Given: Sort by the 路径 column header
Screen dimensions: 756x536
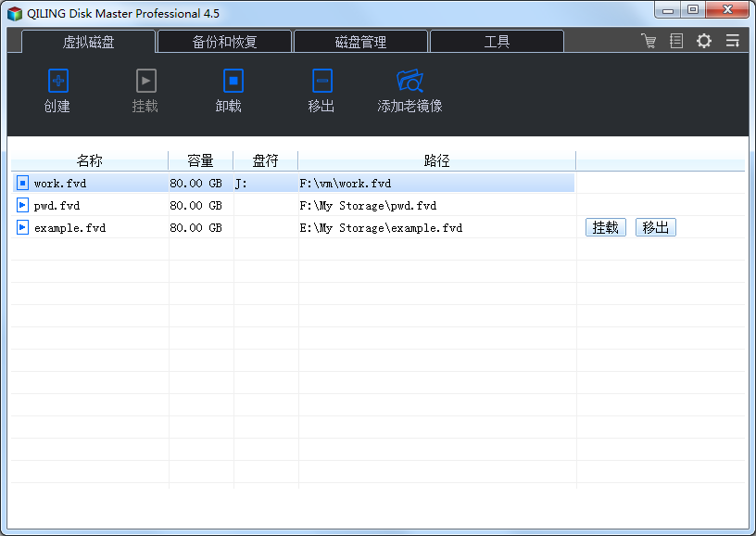Looking at the screenshot, I should coord(436,160).
